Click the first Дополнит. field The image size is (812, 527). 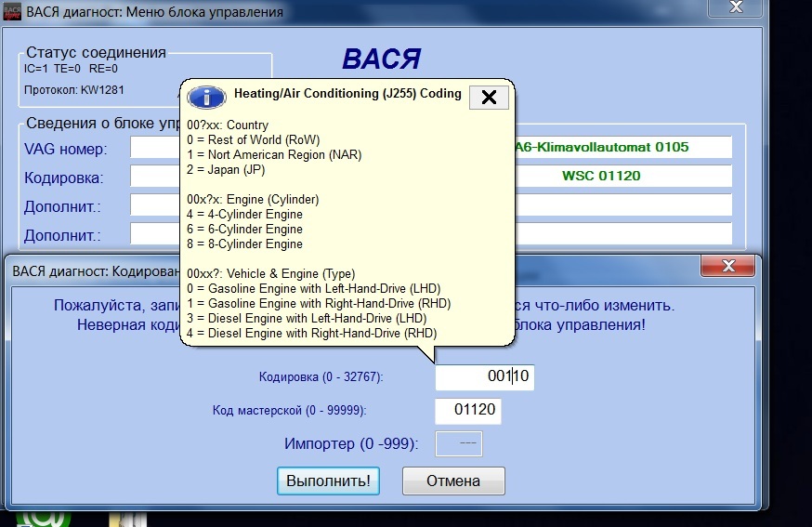pyautogui.click(x=155, y=204)
